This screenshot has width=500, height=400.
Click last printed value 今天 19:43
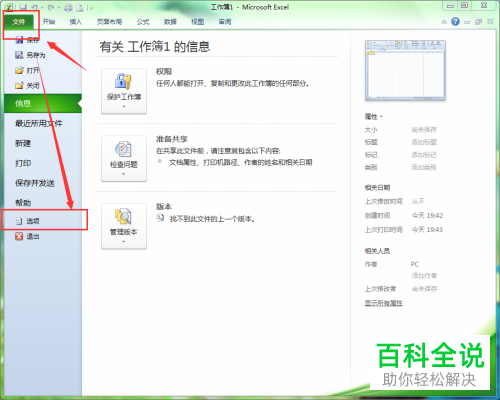pos(427,230)
